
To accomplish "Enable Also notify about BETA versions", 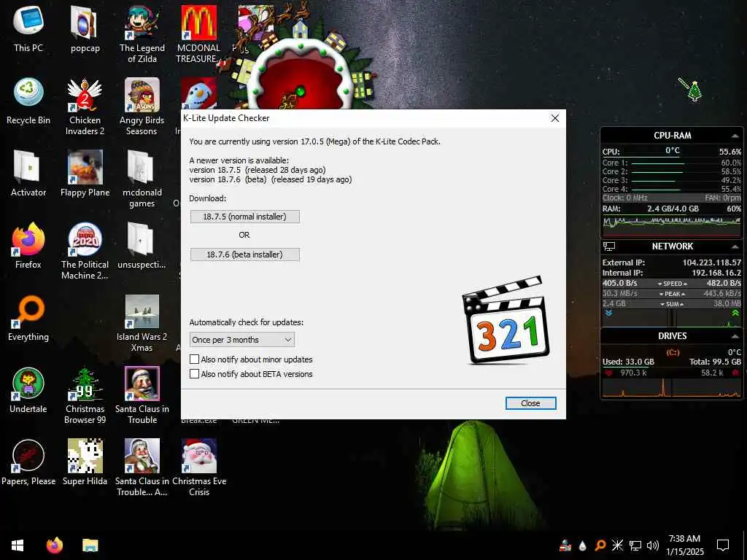I will (x=194, y=374).
